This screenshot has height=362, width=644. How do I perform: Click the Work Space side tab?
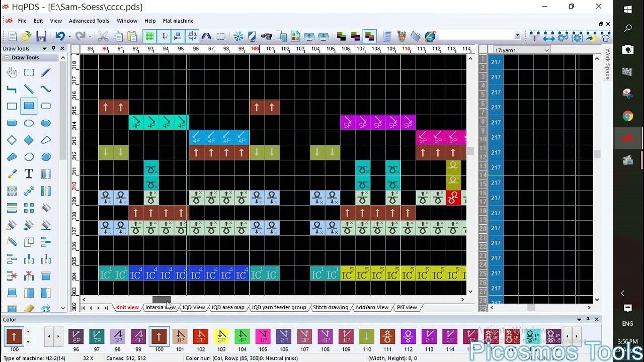607,64
